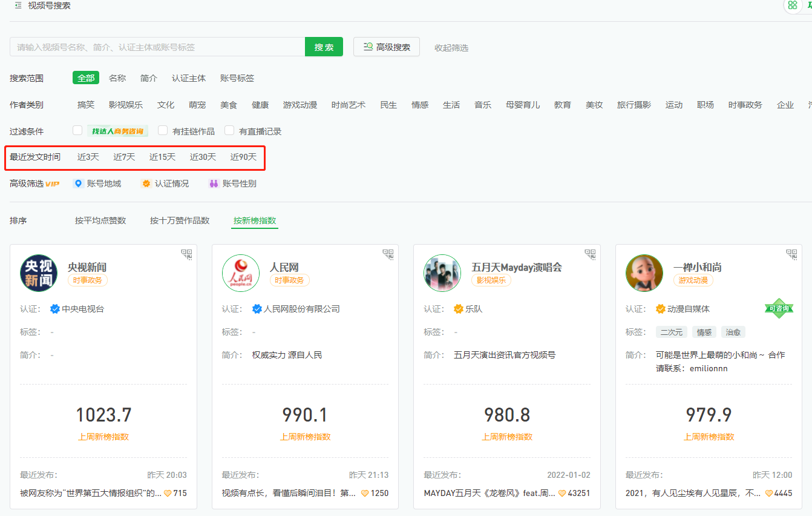Open recent post MAYDAY五月天《龙卷风》
Viewport: 812px width, 516px height.
(489, 494)
